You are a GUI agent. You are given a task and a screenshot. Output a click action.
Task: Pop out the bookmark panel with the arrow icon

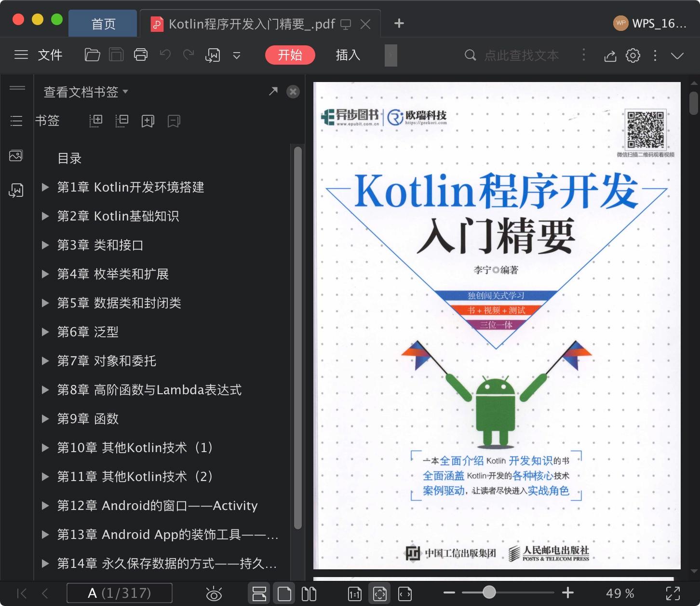(273, 91)
